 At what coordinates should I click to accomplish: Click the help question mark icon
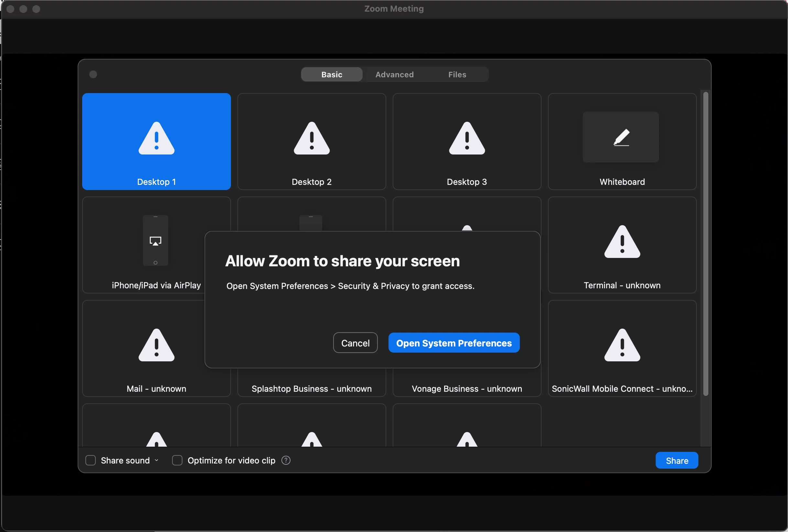[286, 460]
